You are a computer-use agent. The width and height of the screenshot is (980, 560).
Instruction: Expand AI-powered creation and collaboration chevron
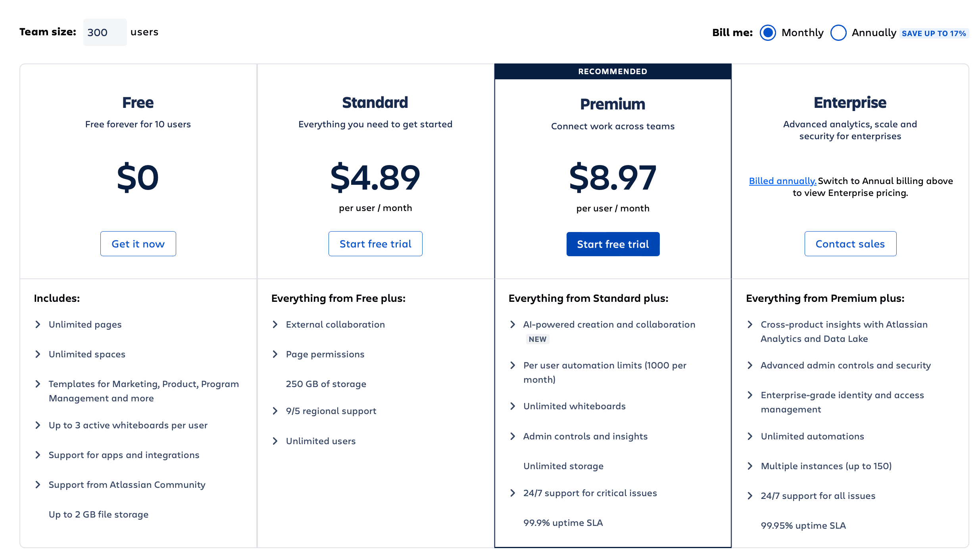(513, 324)
